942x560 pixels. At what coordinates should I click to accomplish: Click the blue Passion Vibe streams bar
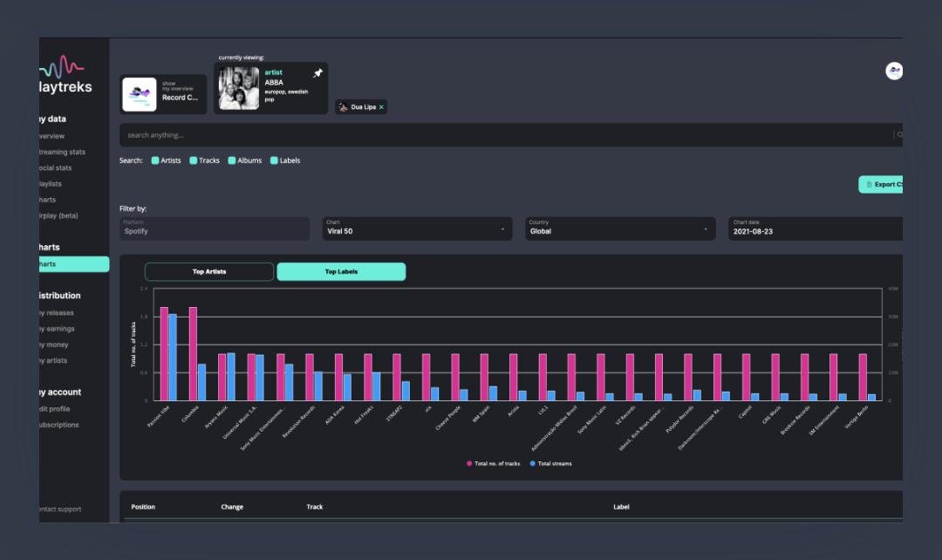pyautogui.click(x=173, y=357)
